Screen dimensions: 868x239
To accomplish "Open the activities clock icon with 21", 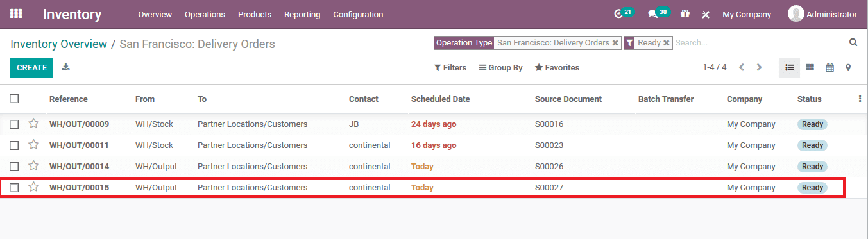I will click(x=624, y=13).
